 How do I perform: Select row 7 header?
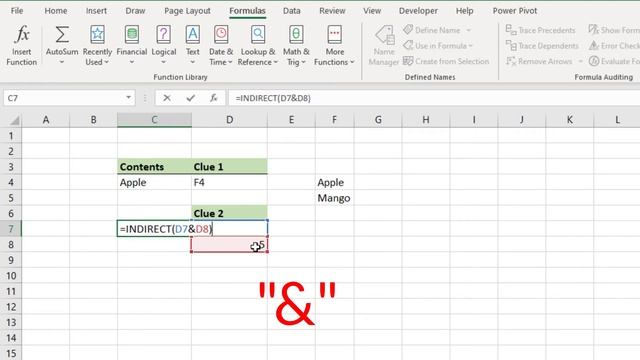click(11, 229)
